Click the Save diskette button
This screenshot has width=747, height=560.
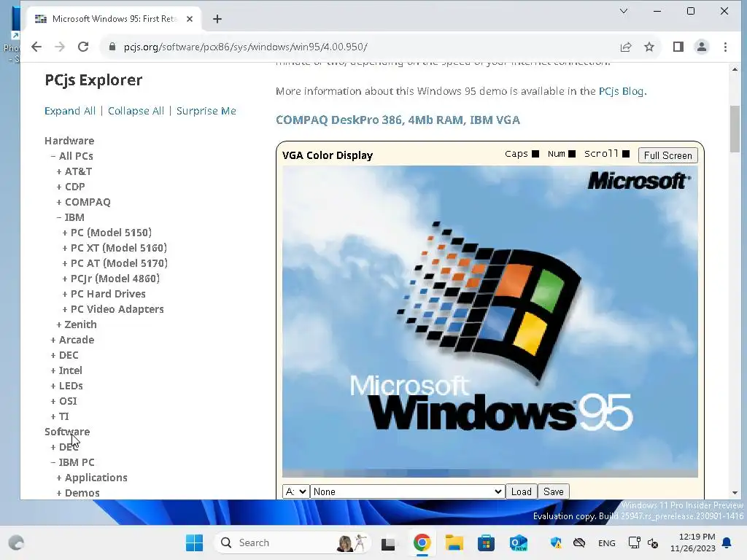[553, 491]
